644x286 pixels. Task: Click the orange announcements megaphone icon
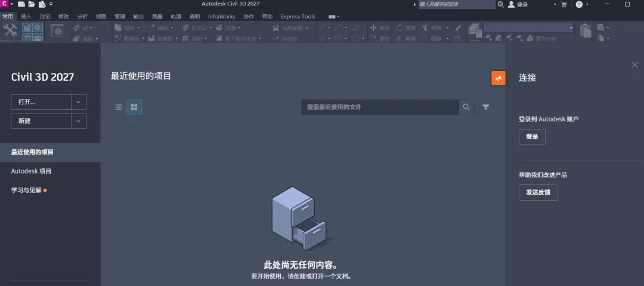[x=498, y=78]
